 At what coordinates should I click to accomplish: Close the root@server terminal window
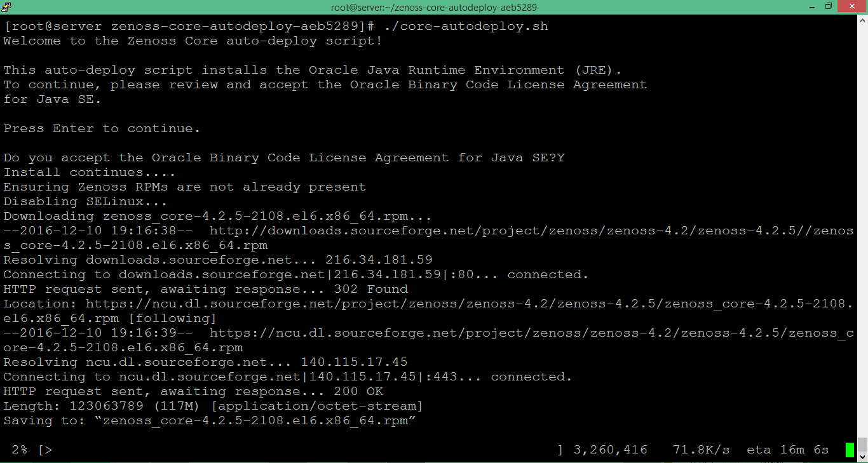pyautogui.click(x=852, y=7)
